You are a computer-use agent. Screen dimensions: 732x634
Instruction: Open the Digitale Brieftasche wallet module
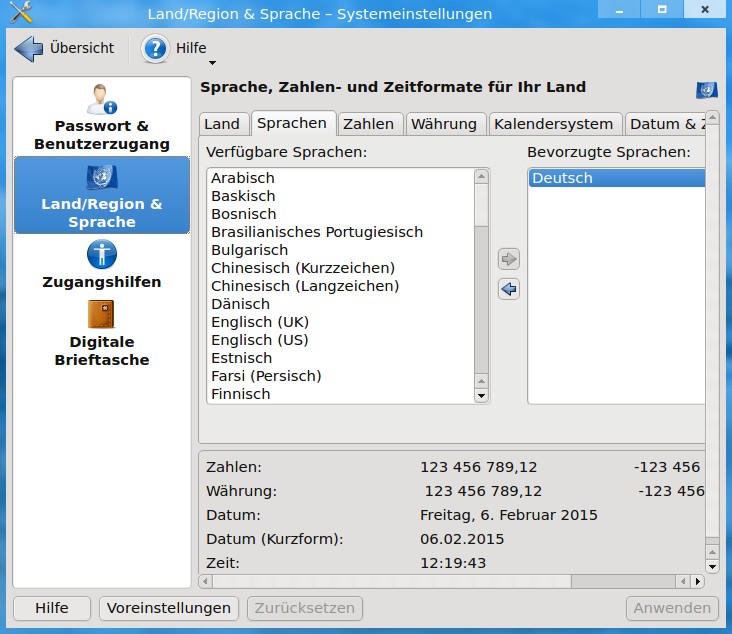pyautogui.click(x=102, y=333)
